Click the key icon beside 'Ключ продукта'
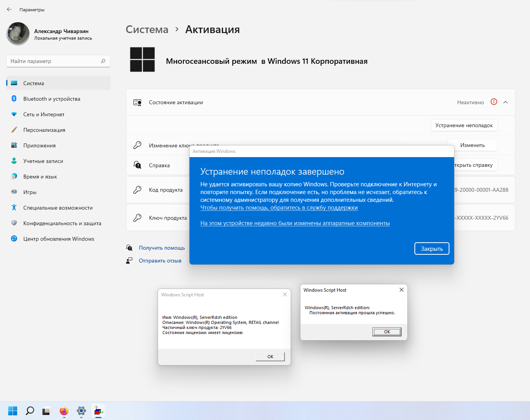This screenshot has height=420, width=530. coord(137,218)
